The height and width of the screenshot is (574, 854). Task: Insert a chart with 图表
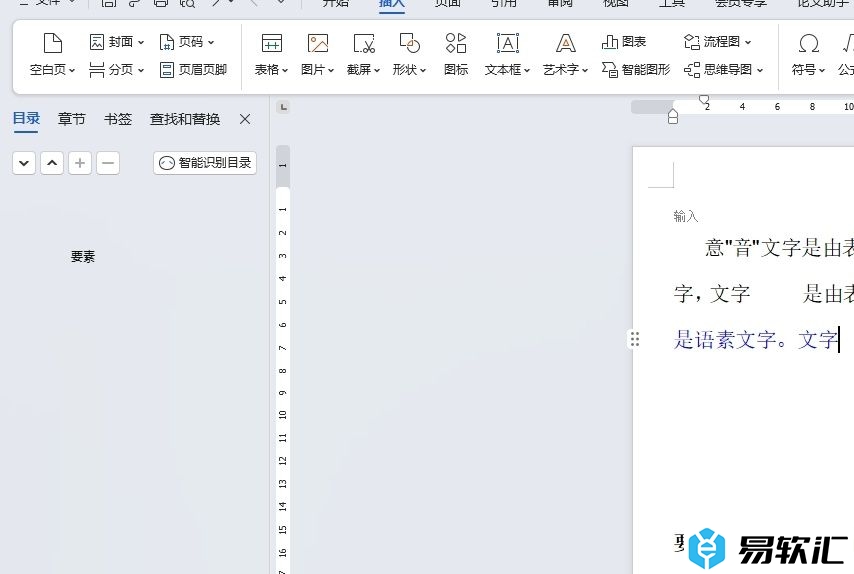pyautogui.click(x=624, y=42)
